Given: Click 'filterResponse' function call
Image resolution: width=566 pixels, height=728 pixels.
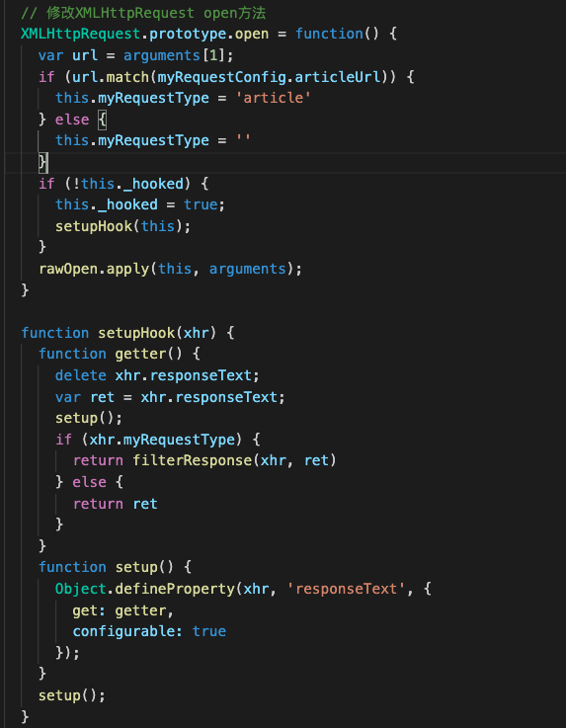Looking at the screenshot, I should tap(192, 460).
